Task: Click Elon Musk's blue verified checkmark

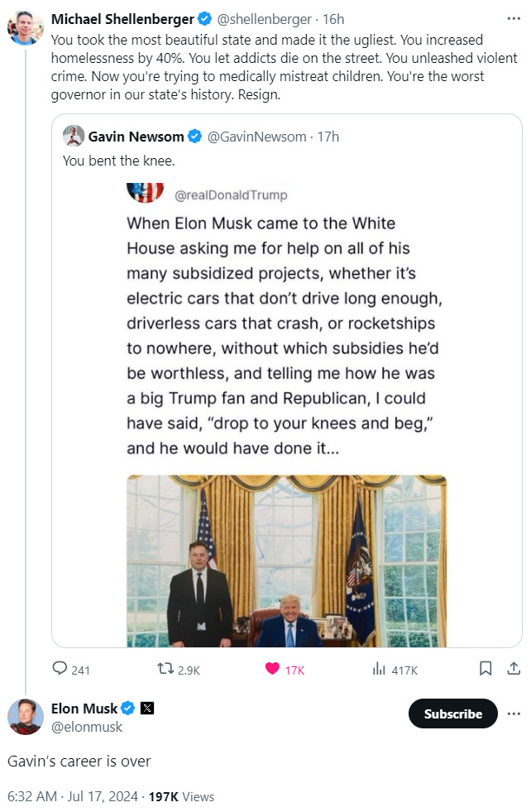Action: tap(128, 709)
